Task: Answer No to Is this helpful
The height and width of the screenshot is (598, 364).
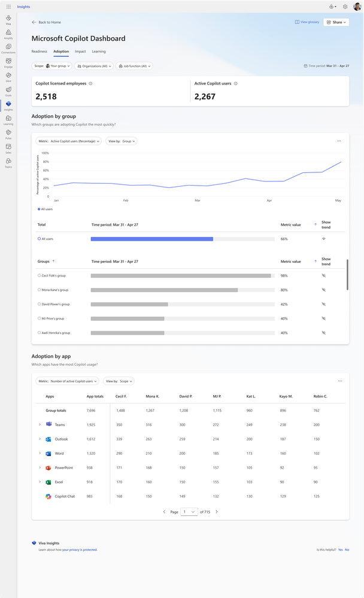Action: tap(347, 550)
